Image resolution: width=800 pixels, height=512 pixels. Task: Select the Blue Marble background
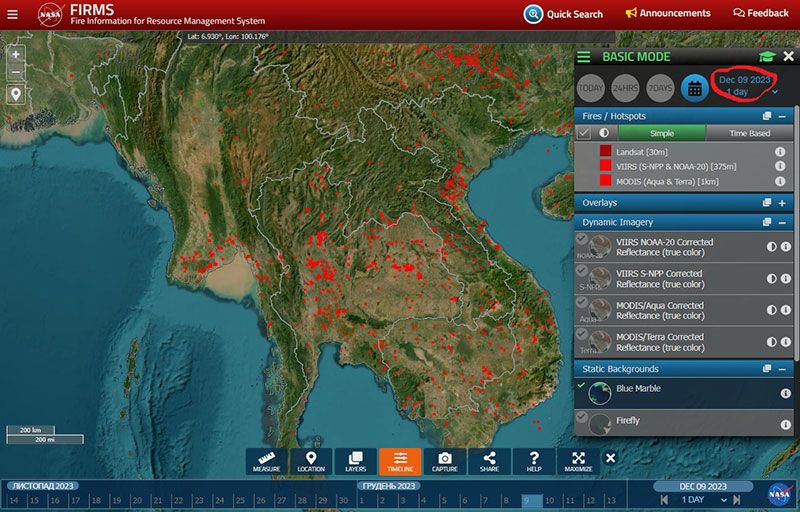684,393
